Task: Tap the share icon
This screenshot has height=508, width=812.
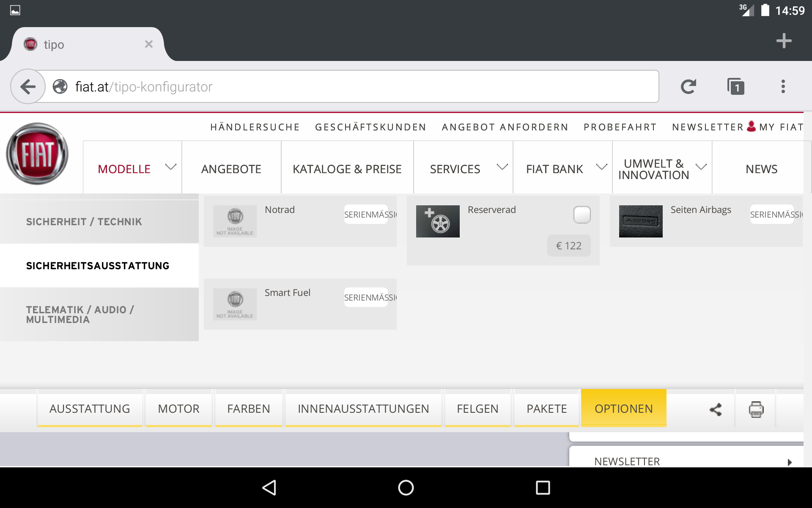Action: (716, 409)
